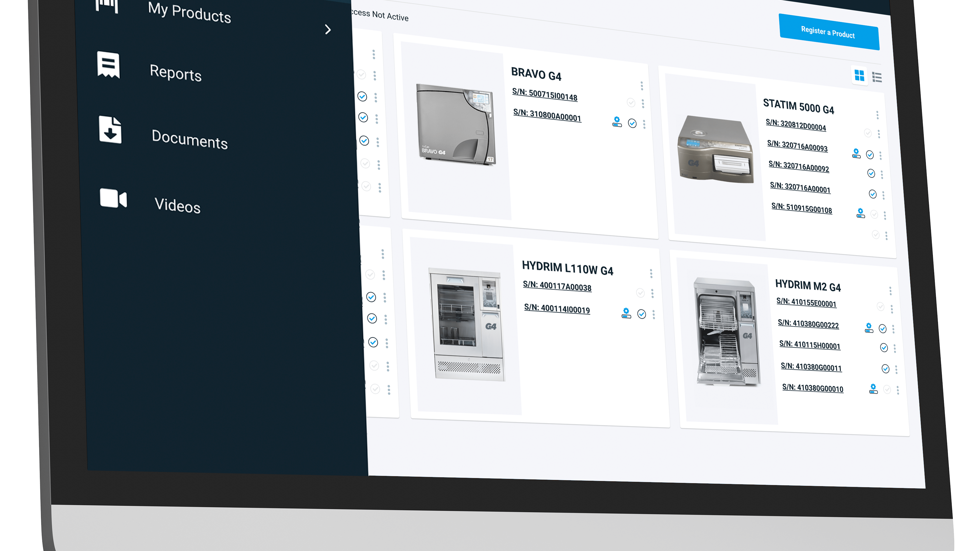The width and height of the screenshot is (980, 551).
Task: Open the Reports section icon
Action: pos(108,65)
